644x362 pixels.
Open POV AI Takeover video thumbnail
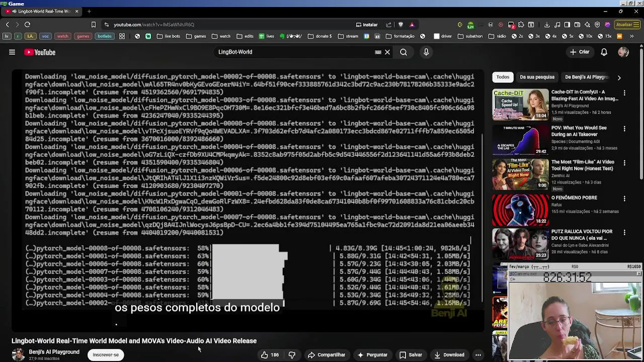tap(520, 139)
